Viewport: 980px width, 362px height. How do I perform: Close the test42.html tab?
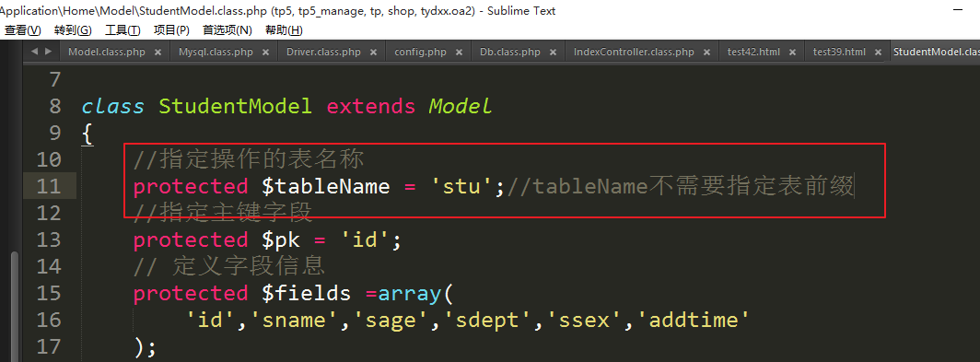pyautogui.click(x=792, y=52)
